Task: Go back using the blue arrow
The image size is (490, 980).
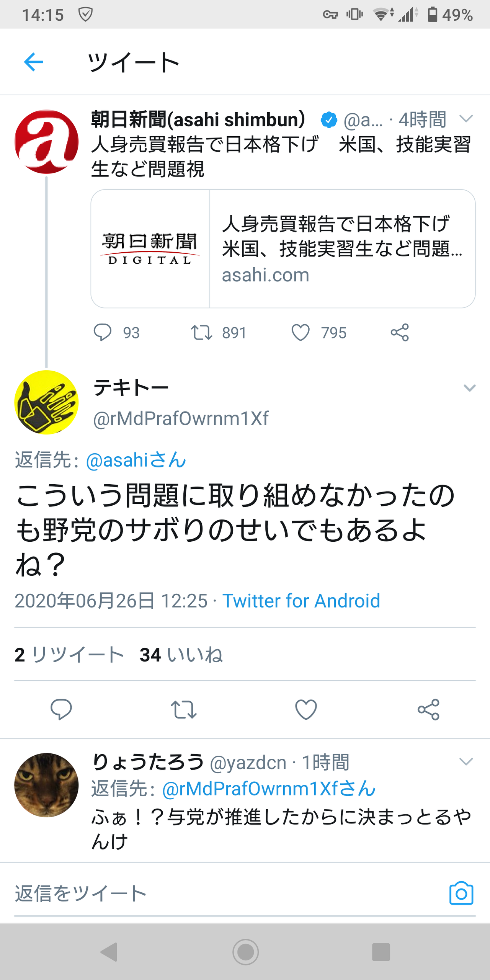Action: point(33,62)
